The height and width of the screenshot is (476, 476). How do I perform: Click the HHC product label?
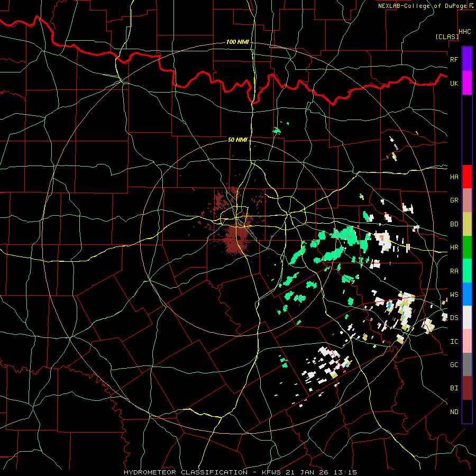464,32
